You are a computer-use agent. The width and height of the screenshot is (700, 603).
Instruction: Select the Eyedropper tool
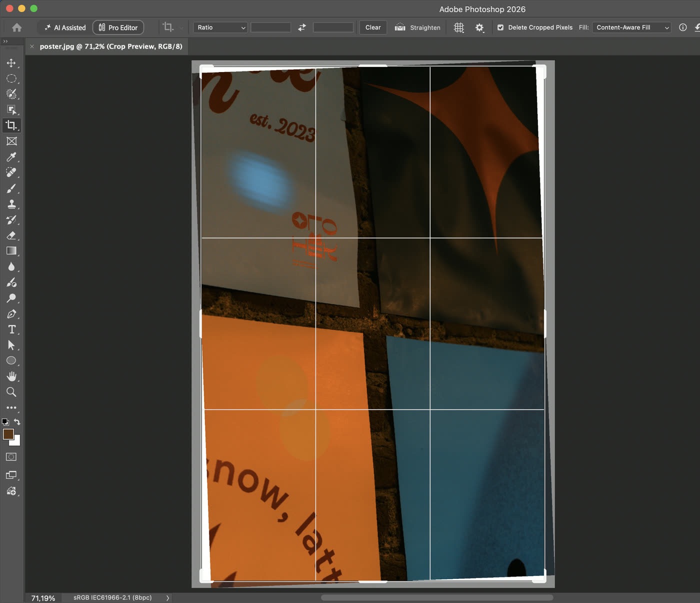coord(11,157)
